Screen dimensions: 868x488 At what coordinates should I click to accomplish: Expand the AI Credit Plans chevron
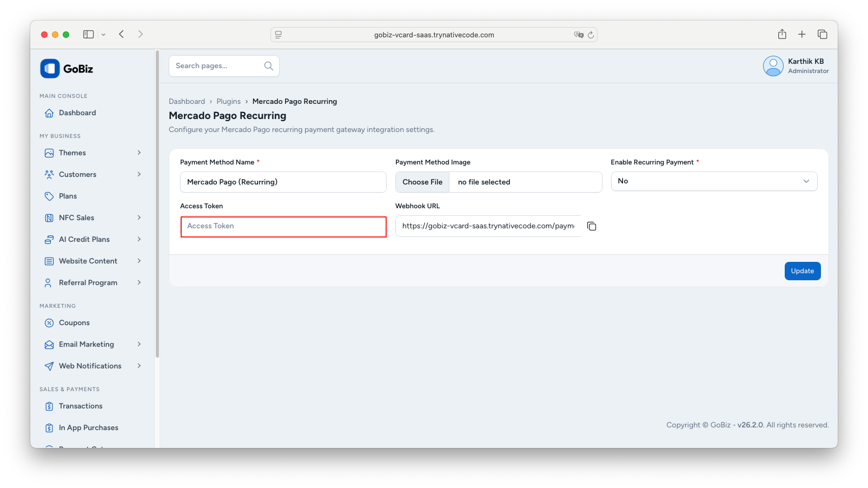[139, 240]
